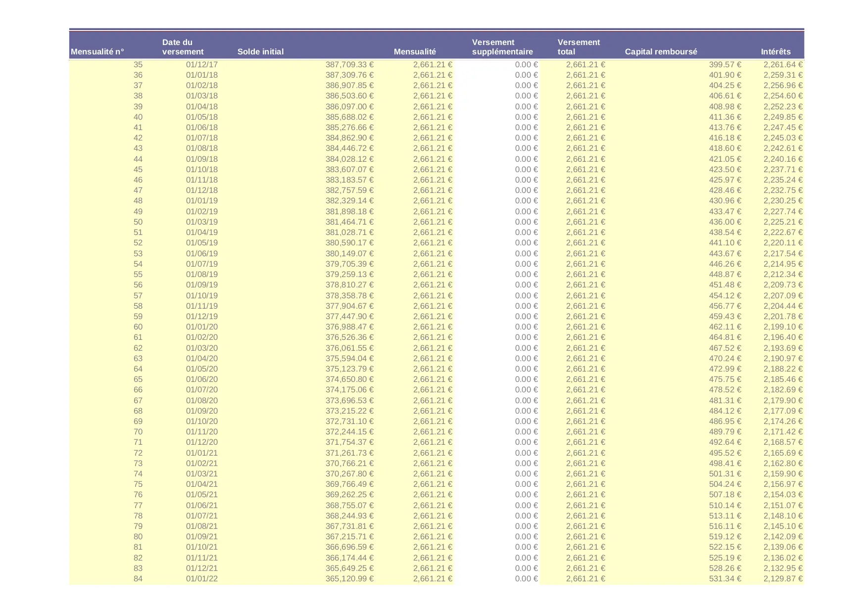The height and width of the screenshot is (614, 868).
Task: Select the total payment cell for installment 60
Action: (x=585, y=327)
